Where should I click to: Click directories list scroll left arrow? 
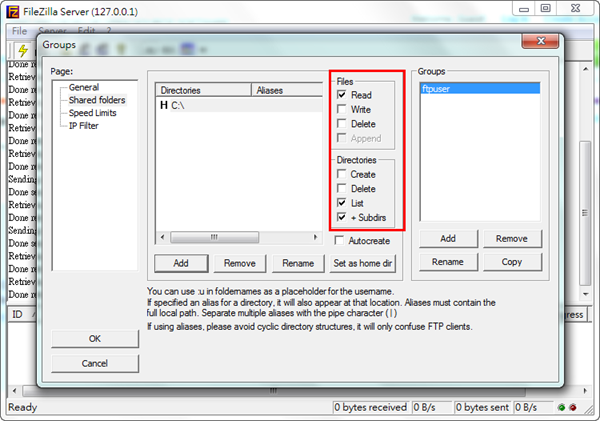[162, 237]
